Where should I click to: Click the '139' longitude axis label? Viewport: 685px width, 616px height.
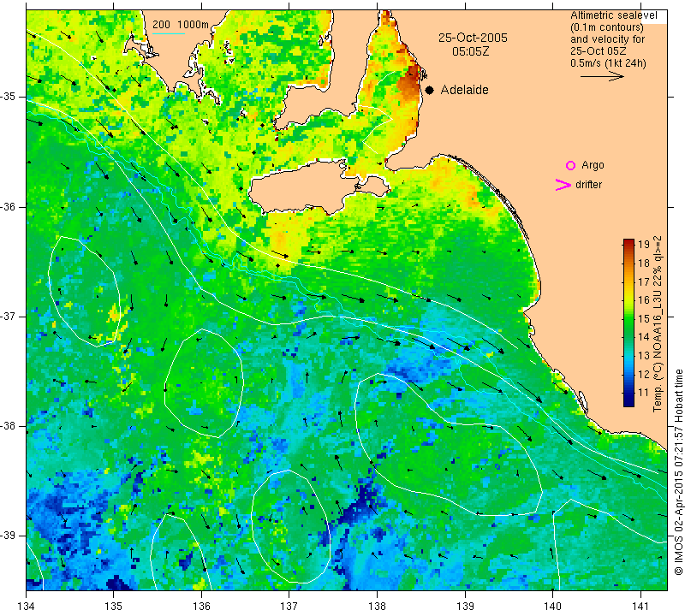click(x=465, y=606)
